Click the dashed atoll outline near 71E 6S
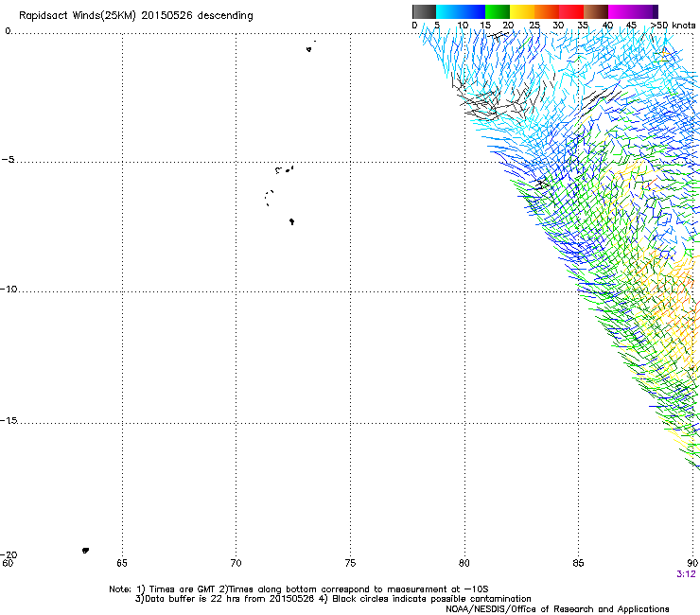The image size is (700, 615). pyautogui.click(x=269, y=198)
